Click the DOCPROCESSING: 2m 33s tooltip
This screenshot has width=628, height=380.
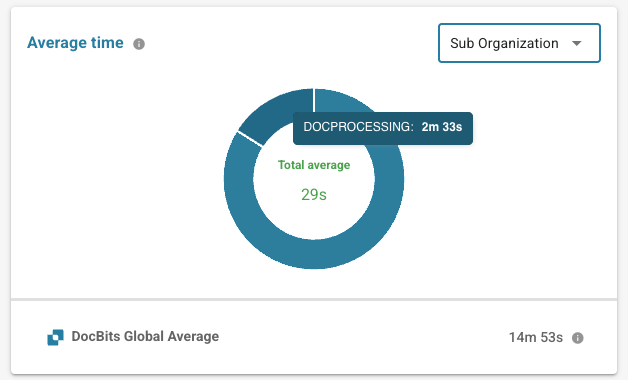point(383,128)
